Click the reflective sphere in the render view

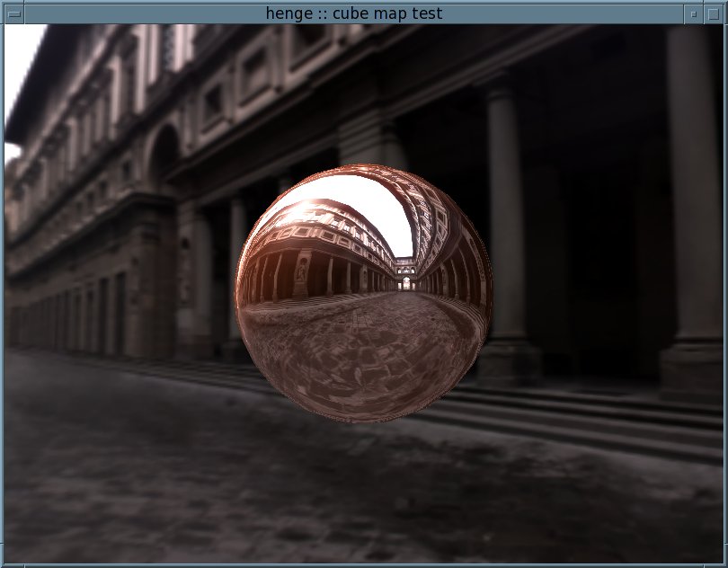[363, 294]
